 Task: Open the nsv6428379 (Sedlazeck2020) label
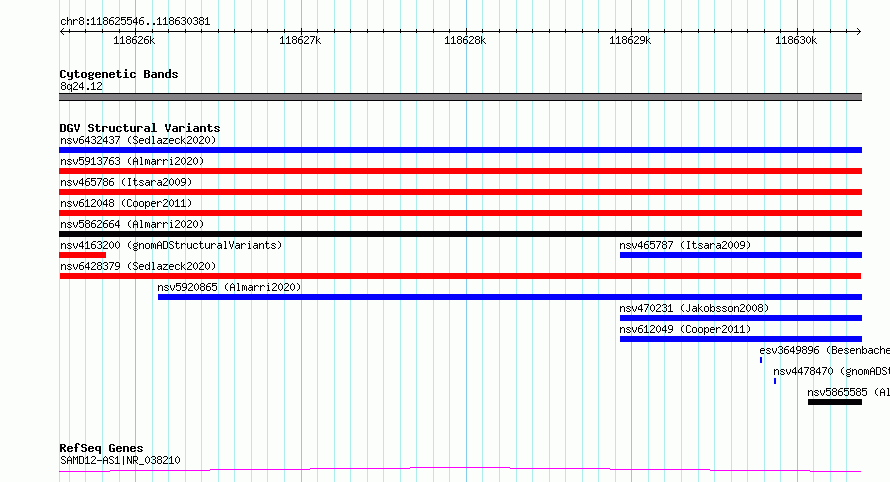138,266
